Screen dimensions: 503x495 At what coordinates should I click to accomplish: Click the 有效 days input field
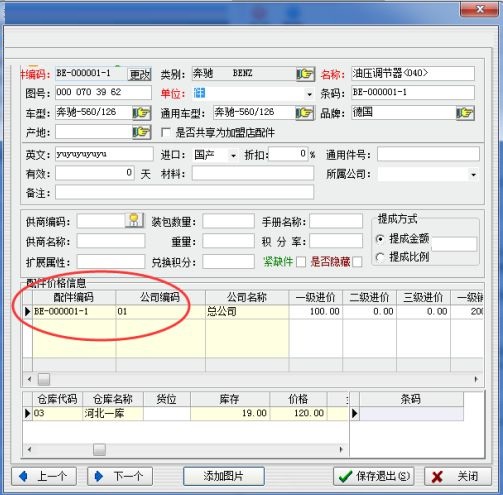coord(95,174)
